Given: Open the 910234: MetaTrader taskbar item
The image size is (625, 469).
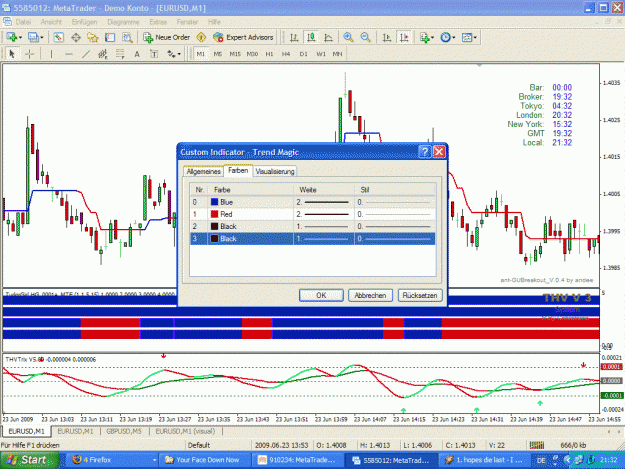Looking at the screenshot, I should coord(297,460).
